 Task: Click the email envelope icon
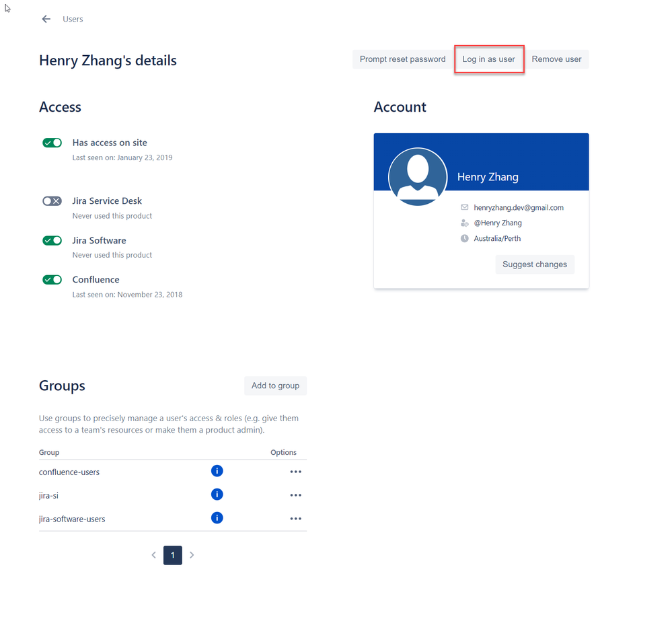pos(465,207)
